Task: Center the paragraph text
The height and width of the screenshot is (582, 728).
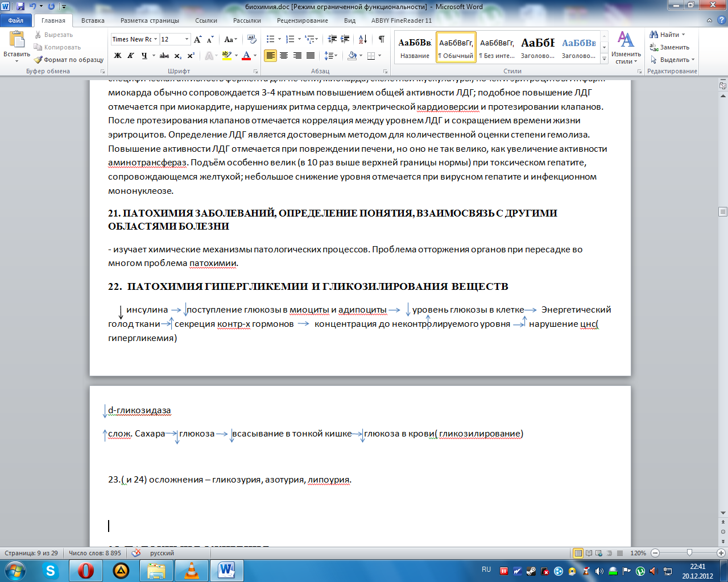Action: coord(283,56)
